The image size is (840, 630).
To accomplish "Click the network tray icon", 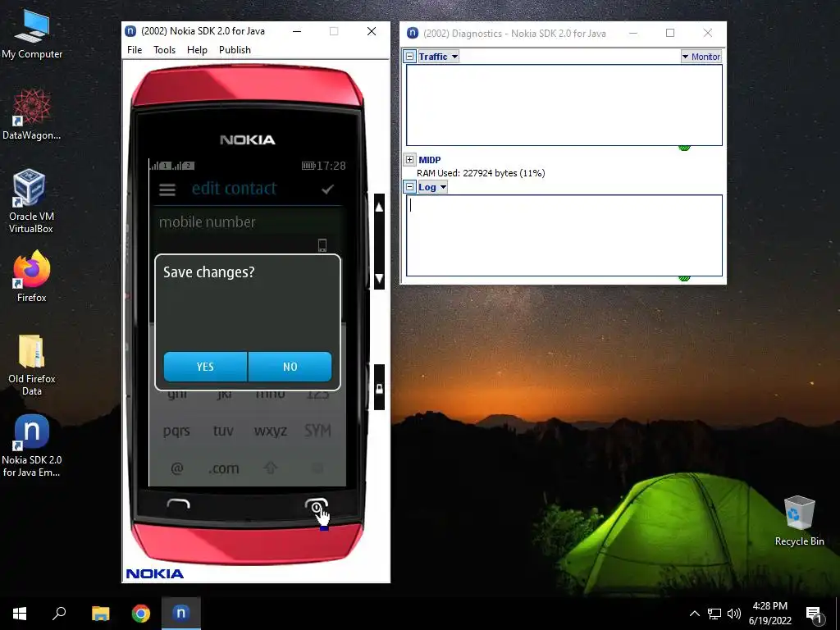I will [x=714, y=614].
